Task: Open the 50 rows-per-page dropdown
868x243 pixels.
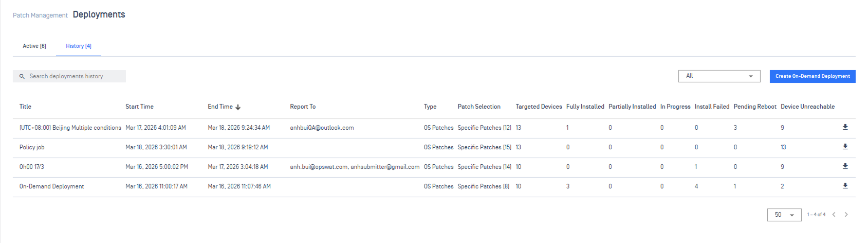Action: (x=784, y=215)
